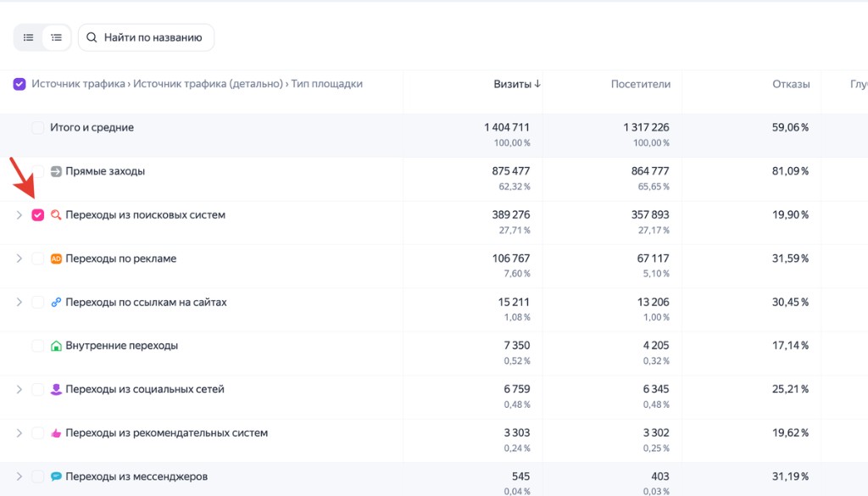Switch to the tree list view icon
This screenshot has width=868, height=496.
click(57, 37)
